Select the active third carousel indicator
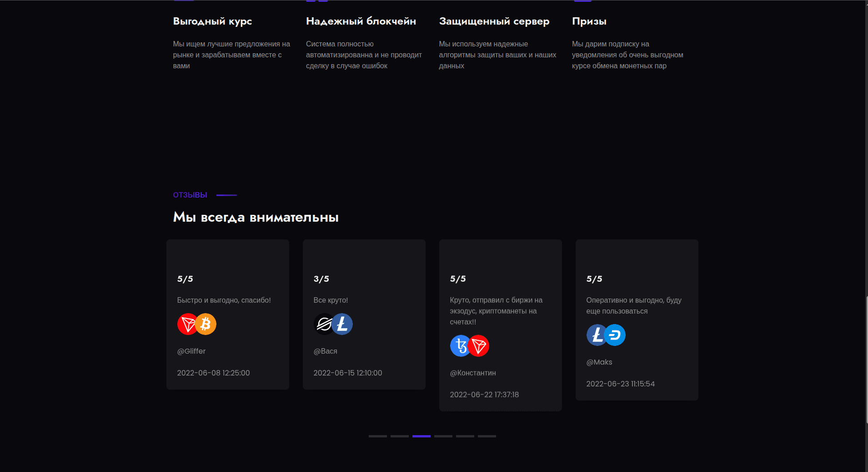Image resolution: width=868 pixels, height=472 pixels. pos(421,436)
